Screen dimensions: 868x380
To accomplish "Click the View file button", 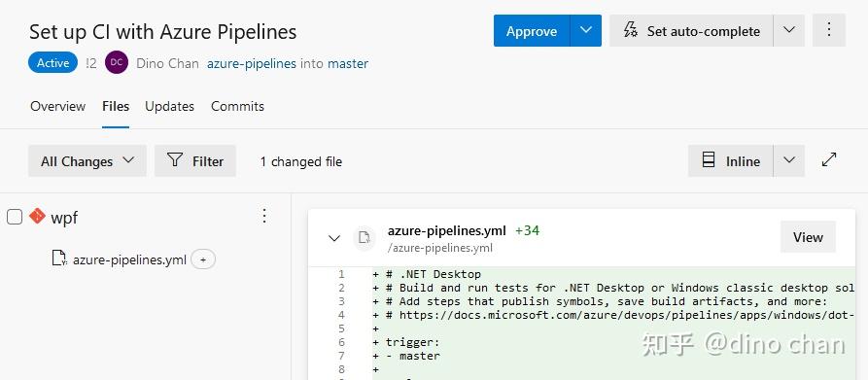I will pos(808,237).
